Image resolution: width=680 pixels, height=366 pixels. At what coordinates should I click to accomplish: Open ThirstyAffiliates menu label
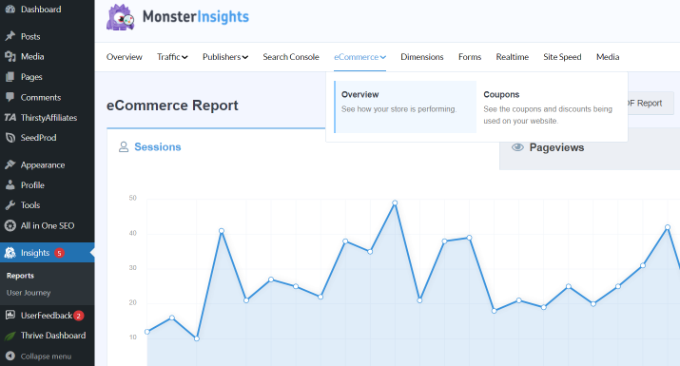[49, 118]
